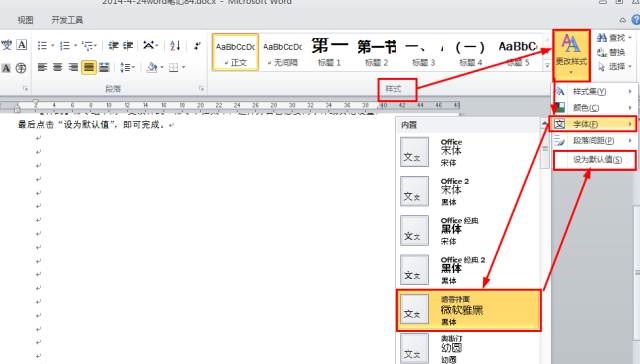The height and width of the screenshot is (364, 640).
Task: Toggle show paragraph marks icon
Action: point(198,45)
